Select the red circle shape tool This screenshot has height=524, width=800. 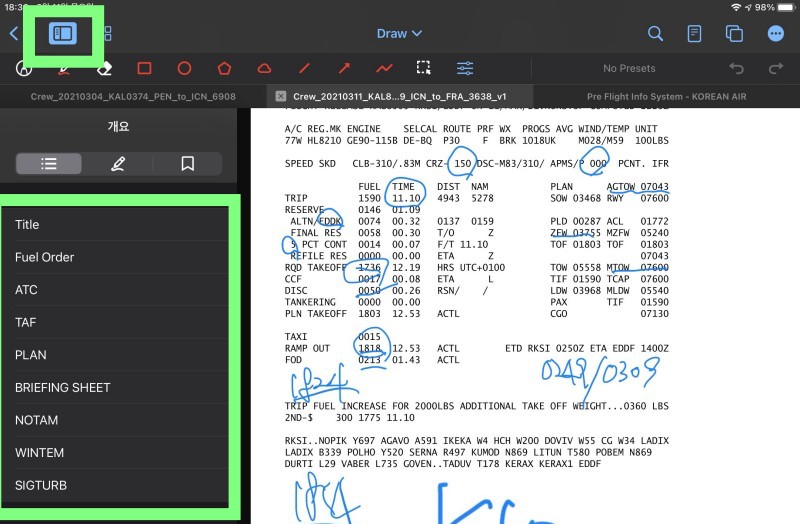pyautogui.click(x=184, y=69)
